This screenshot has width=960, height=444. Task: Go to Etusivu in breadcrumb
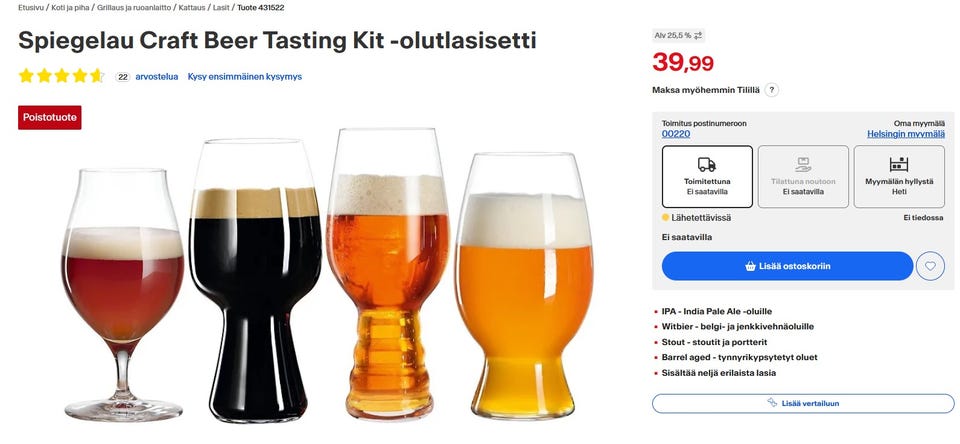pos(30,7)
